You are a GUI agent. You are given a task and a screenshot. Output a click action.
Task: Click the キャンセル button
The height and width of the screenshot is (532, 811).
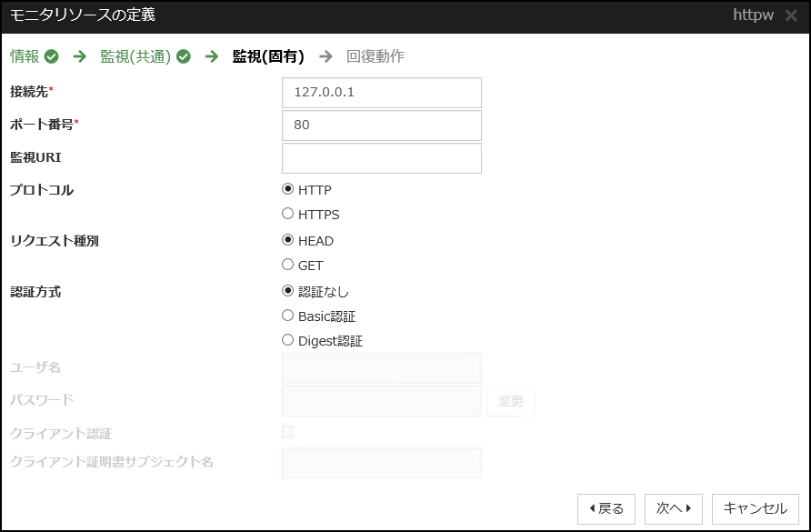point(755,509)
